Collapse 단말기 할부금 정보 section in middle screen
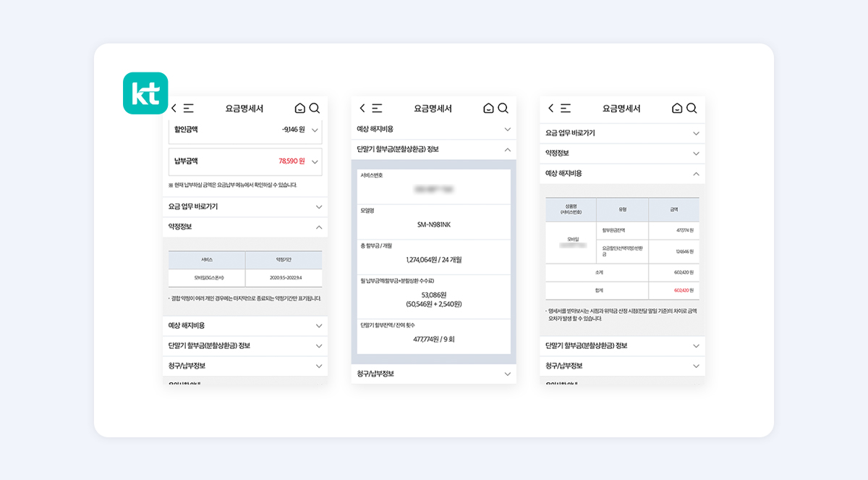The image size is (868, 480). (x=507, y=149)
